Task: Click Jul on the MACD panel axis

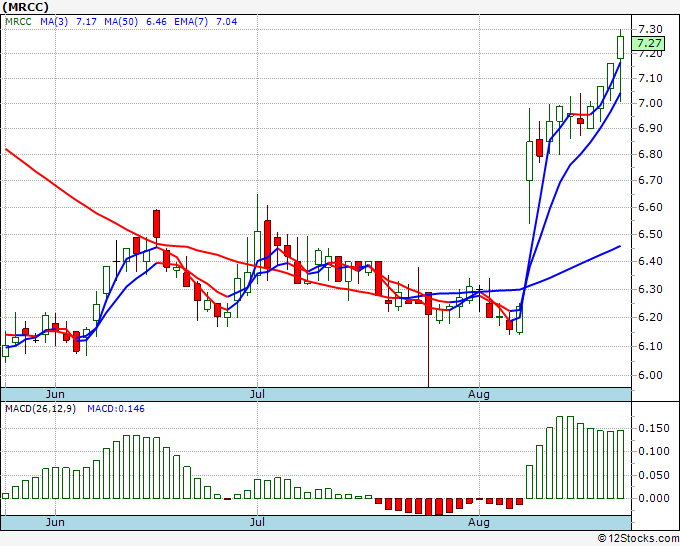Action: tap(257, 522)
